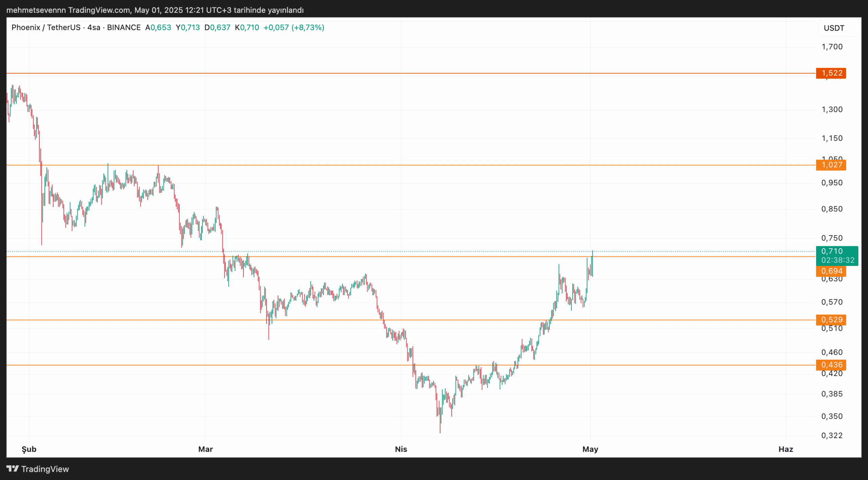Click the 4sa timeframe in header
This screenshot has width=868, height=480.
click(x=94, y=27)
